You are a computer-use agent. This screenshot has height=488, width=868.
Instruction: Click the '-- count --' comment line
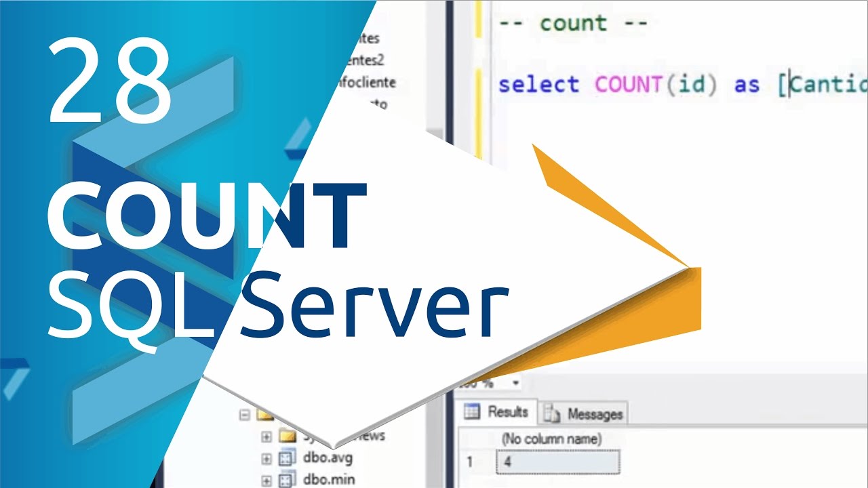click(574, 23)
